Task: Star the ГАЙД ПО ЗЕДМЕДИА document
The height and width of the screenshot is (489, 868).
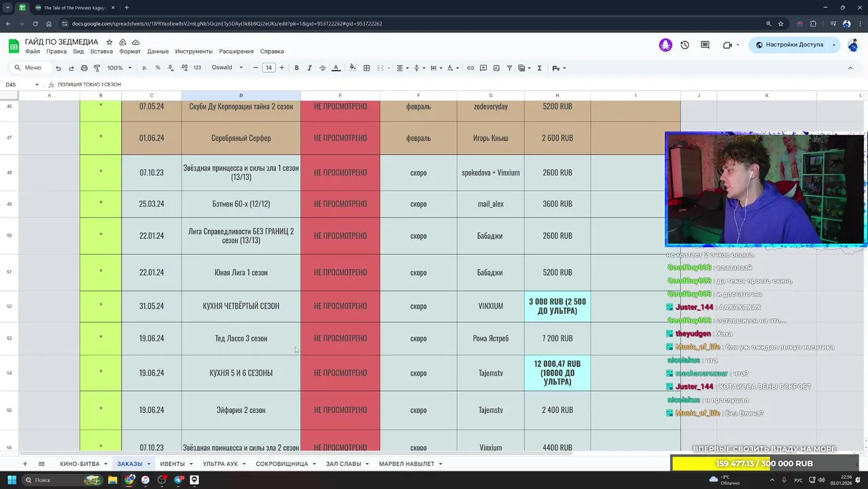Action: pyautogui.click(x=109, y=42)
